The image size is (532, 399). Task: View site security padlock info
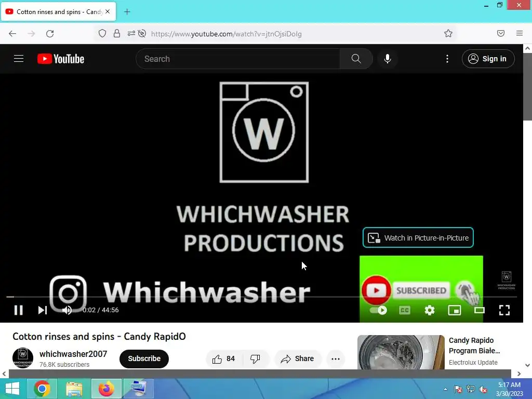tap(117, 33)
